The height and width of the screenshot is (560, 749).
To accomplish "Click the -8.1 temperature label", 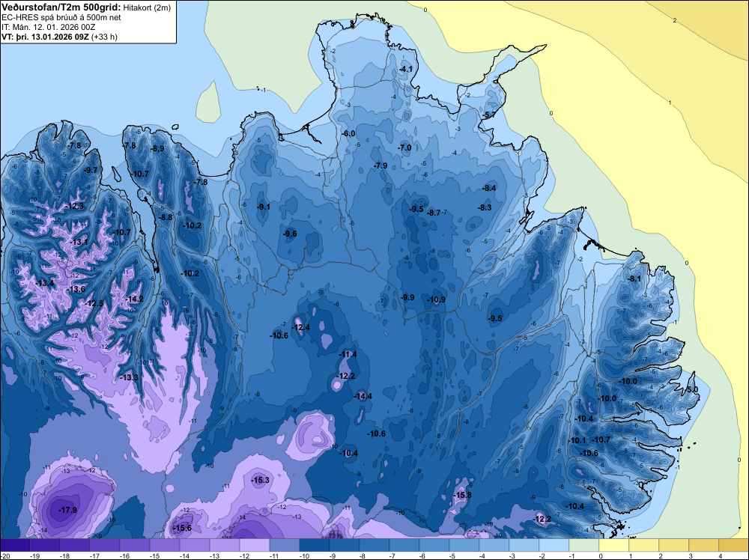I will point(634,279).
